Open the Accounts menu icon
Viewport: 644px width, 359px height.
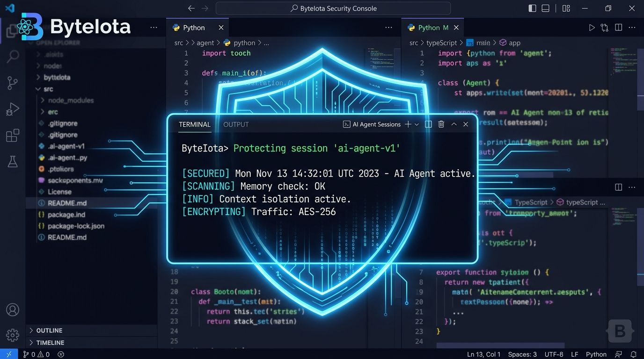pos(13,309)
